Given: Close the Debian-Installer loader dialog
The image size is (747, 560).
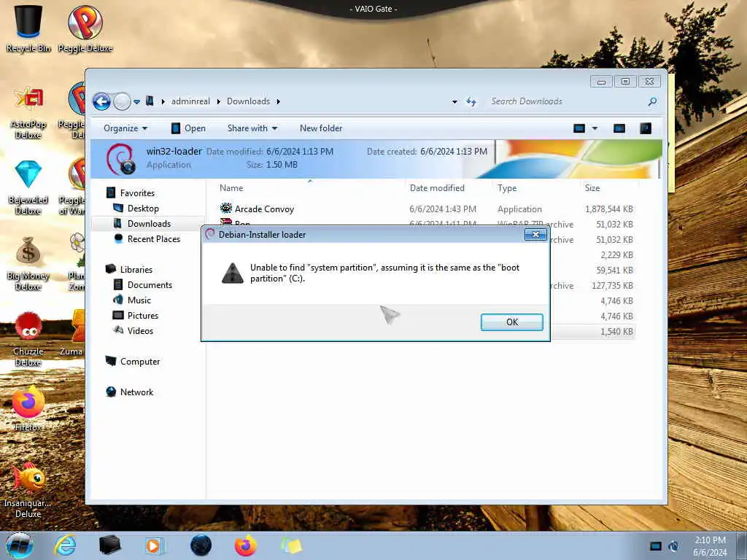Looking at the screenshot, I should tap(535, 234).
